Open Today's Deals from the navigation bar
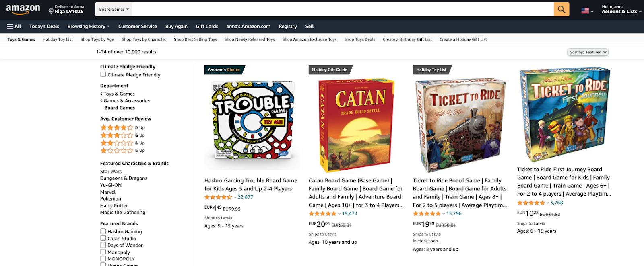644x266 pixels. pyautogui.click(x=44, y=26)
